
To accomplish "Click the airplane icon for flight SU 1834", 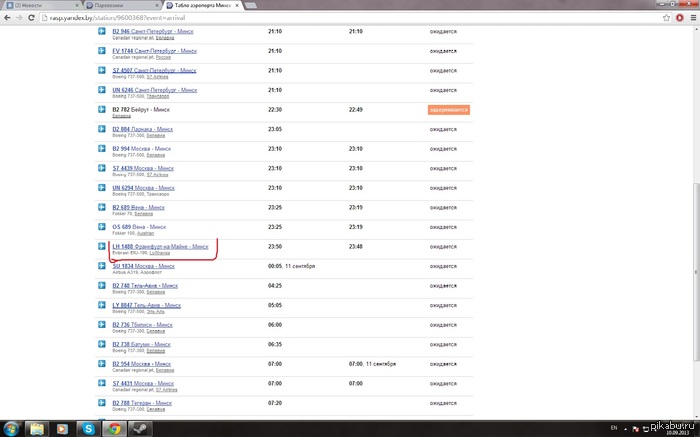I will [102, 266].
